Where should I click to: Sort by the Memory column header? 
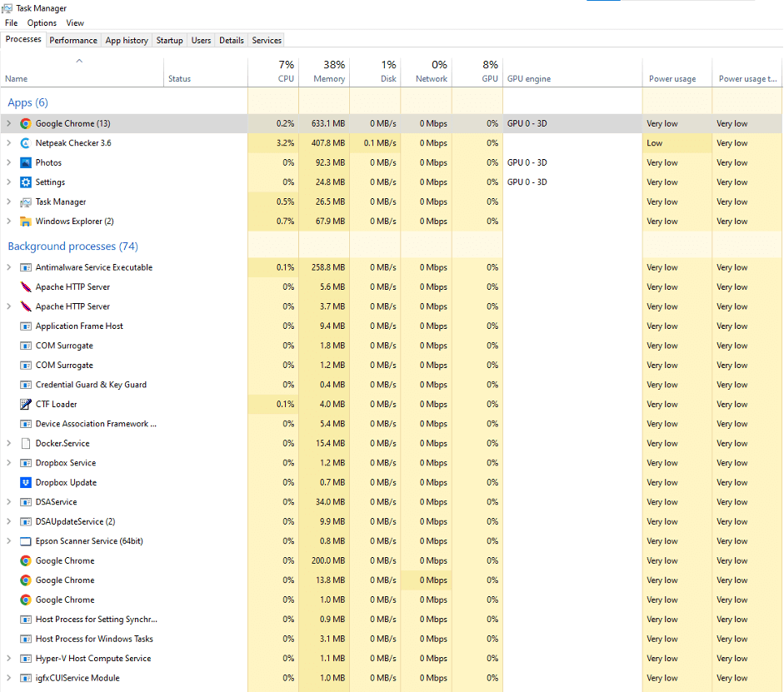(x=324, y=72)
